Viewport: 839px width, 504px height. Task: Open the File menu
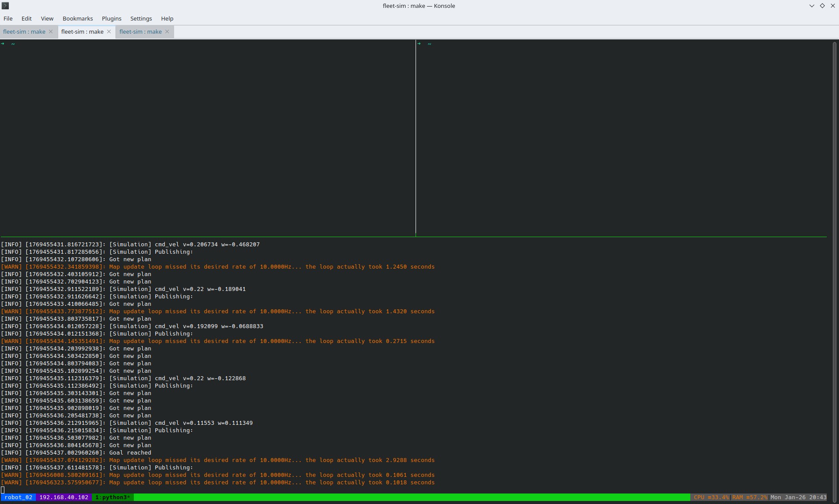tap(8, 18)
